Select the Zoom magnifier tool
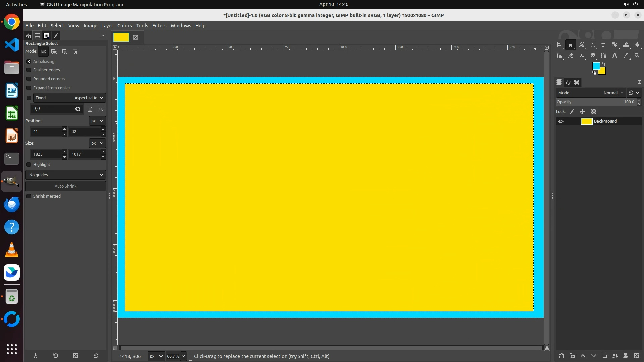The width and height of the screenshot is (644, 362). 637,56
